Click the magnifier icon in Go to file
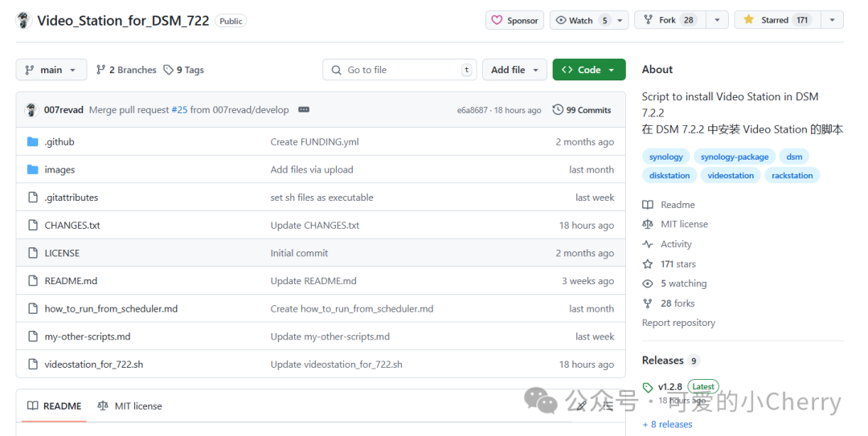868x436 pixels. click(x=336, y=71)
